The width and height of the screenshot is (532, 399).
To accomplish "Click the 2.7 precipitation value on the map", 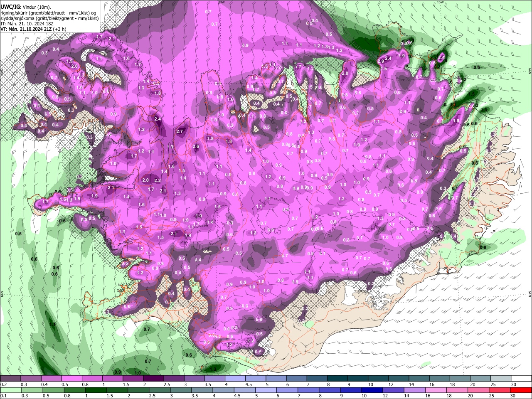I will (x=180, y=131).
